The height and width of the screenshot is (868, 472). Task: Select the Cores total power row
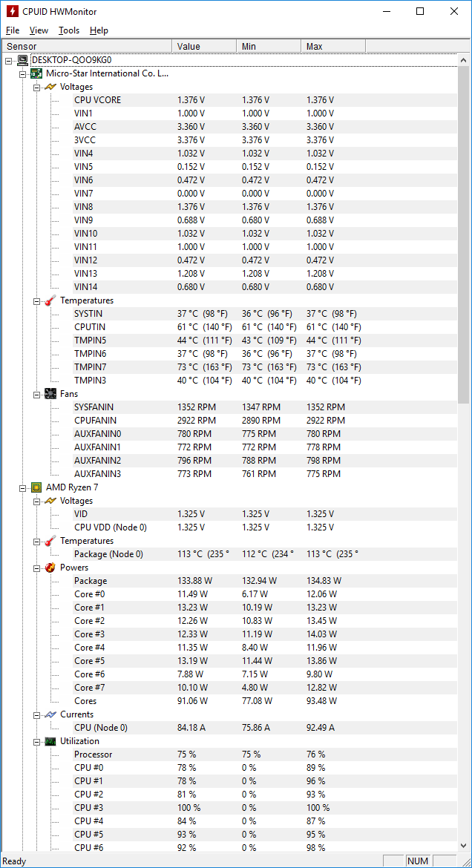pos(265,701)
